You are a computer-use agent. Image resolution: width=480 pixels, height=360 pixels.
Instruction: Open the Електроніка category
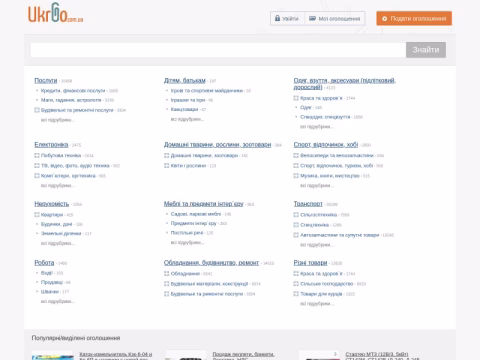point(51,145)
